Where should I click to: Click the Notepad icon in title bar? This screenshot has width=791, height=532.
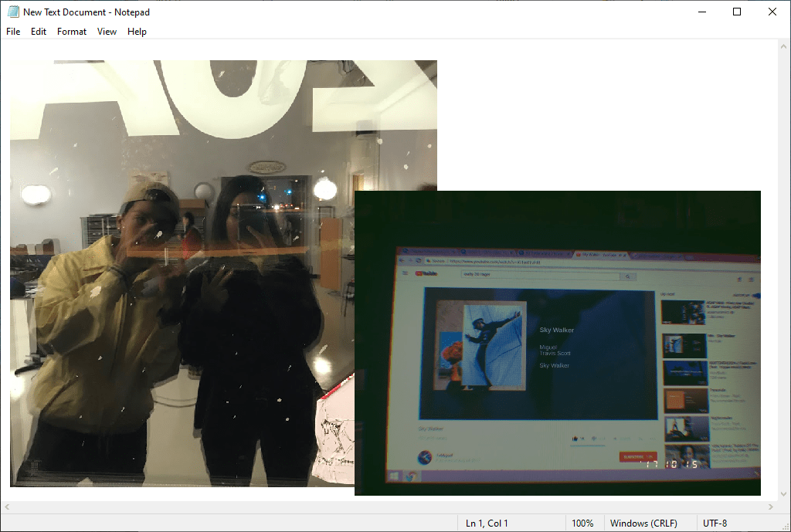(13, 12)
